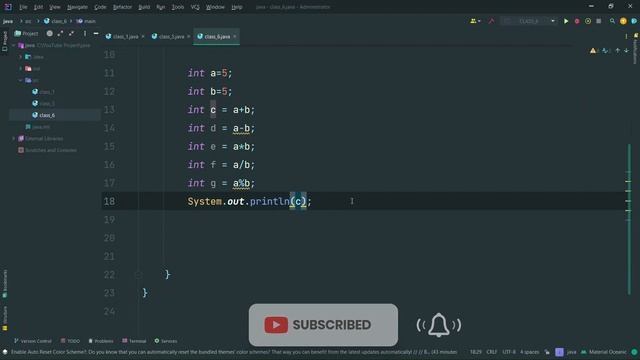The image size is (640, 360).
Task: Select class_6 in the project tree
Action: click(x=43, y=115)
